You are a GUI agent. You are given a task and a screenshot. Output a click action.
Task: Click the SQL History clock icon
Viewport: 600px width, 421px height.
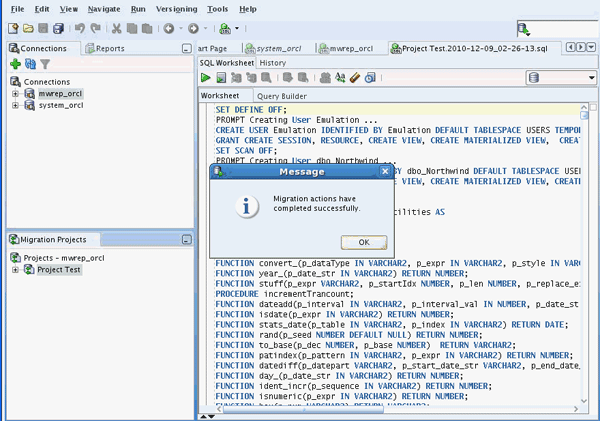(x=370, y=78)
